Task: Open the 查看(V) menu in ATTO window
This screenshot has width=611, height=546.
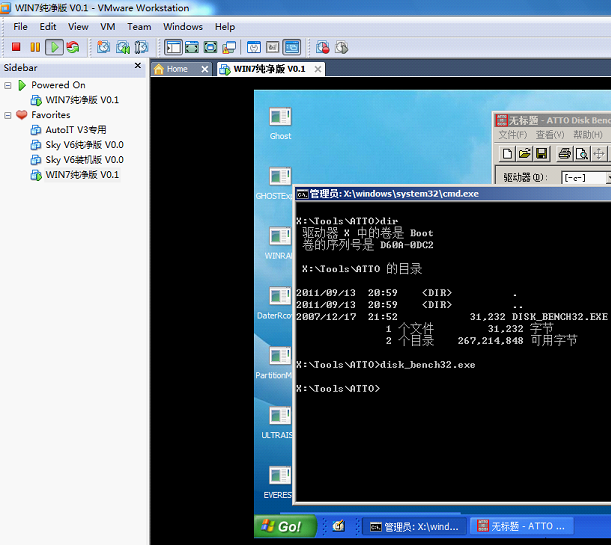Action: [550, 135]
